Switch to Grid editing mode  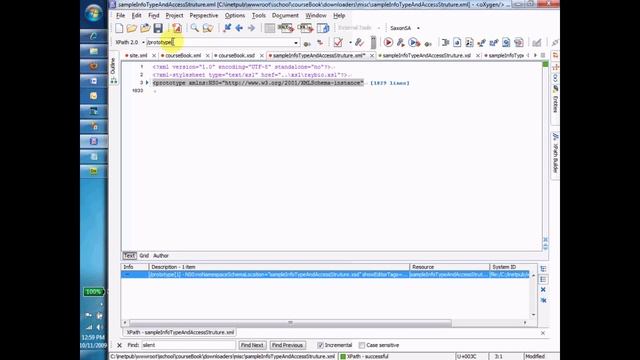click(x=144, y=256)
